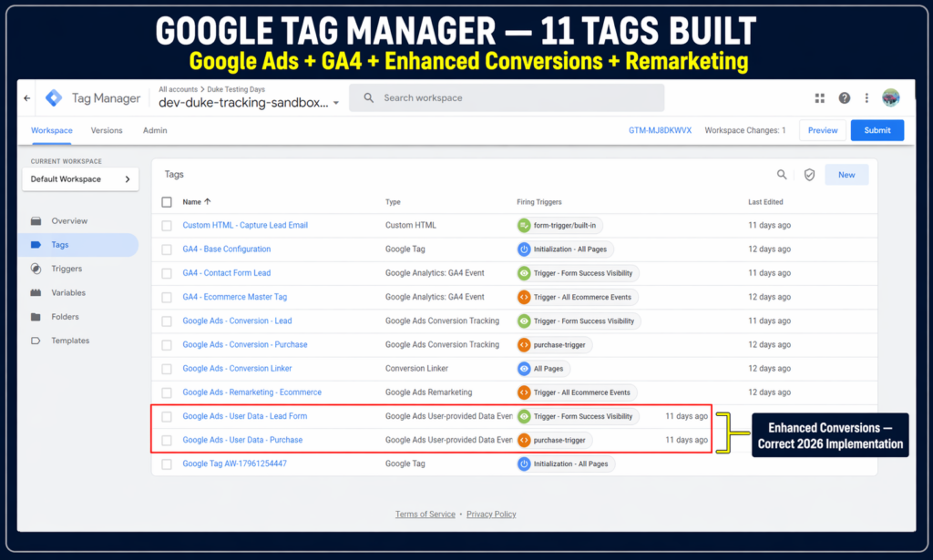This screenshot has height=560, width=933.
Task: Open Google Ads - User Data - Purchase tag
Action: pos(242,440)
